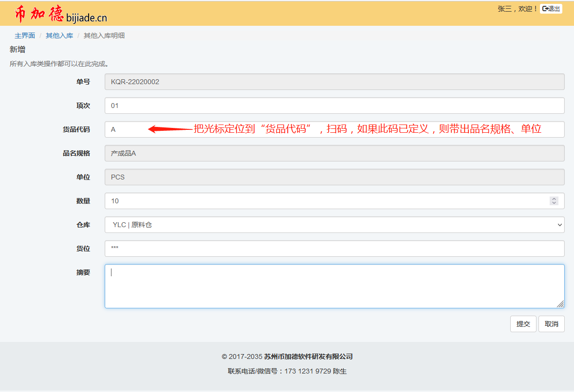The height and width of the screenshot is (392, 574).
Task: Submit the form with 提交
Action: point(523,324)
